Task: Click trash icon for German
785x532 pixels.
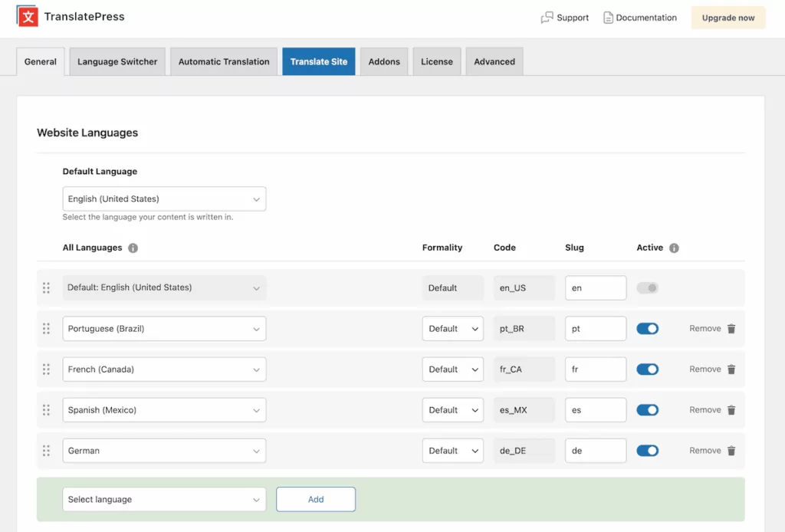Action: 731,451
